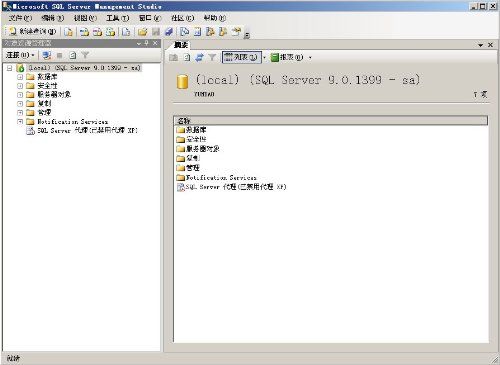Expand the 安全性 tree node
Viewport: 500px width, 365px height.
pyautogui.click(x=20, y=86)
